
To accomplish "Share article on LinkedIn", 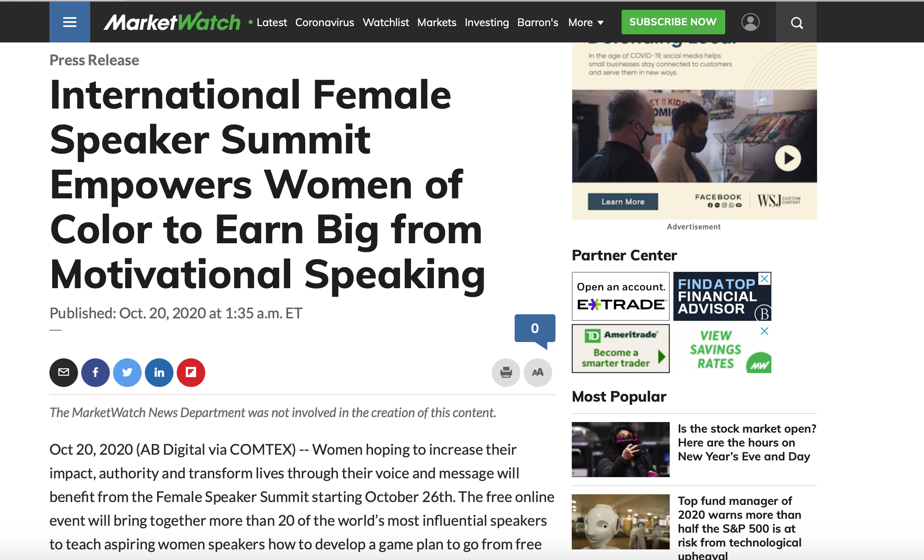I will coord(159,372).
